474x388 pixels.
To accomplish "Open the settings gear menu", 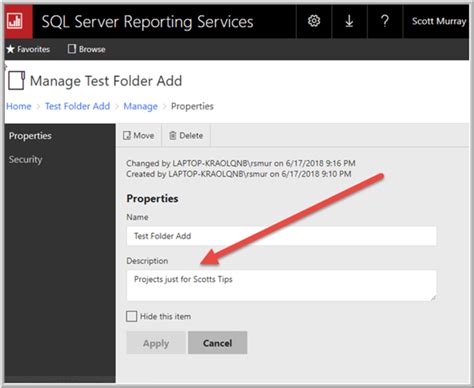I will tap(314, 21).
